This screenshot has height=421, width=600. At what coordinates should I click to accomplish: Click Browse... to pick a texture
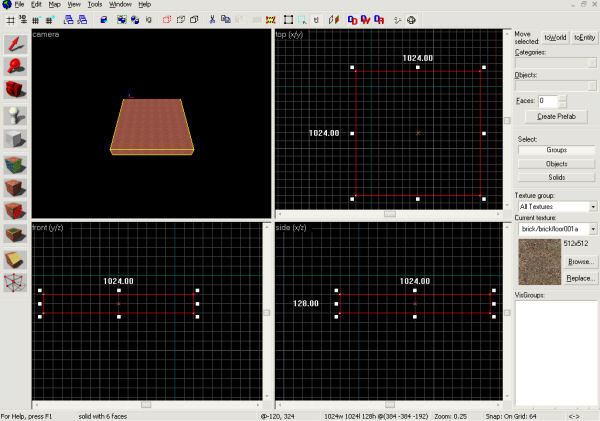coord(581,262)
